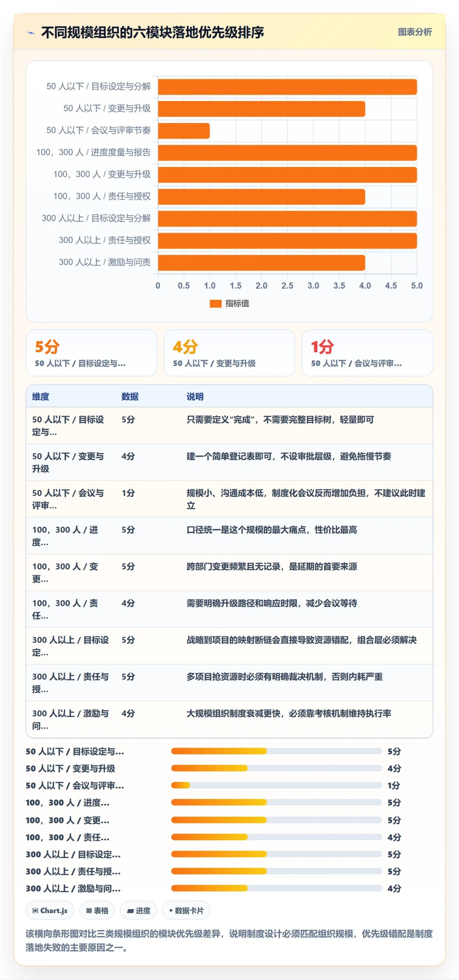
Task: Click chart bar for 300 人以上 / 责任与授权
Action: coord(287,241)
